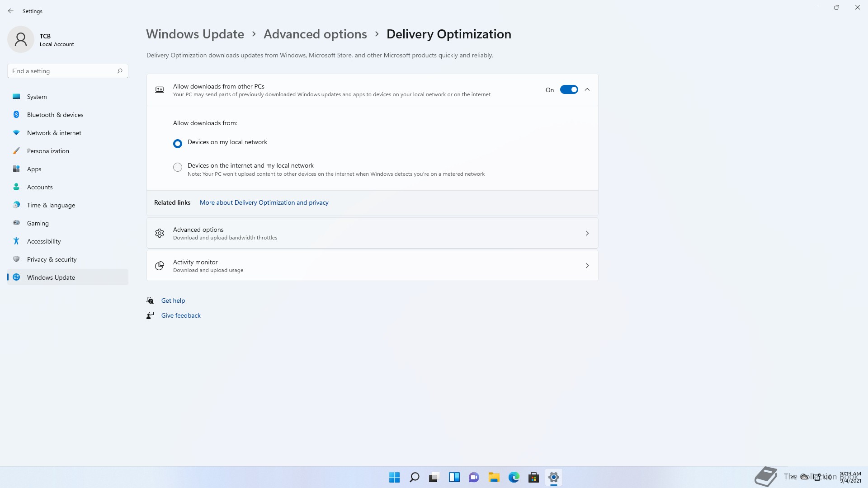Click the TCB Local Account name

click(57, 40)
